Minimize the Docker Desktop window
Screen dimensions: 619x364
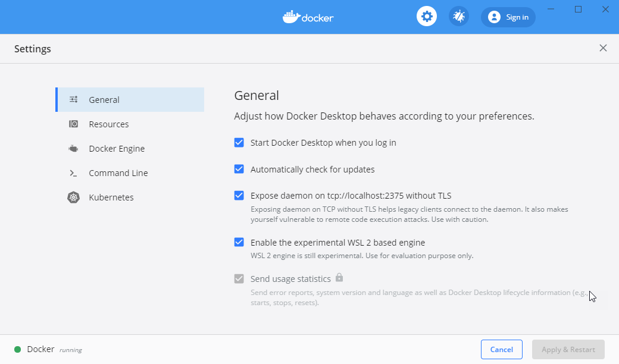click(x=551, y=9)
